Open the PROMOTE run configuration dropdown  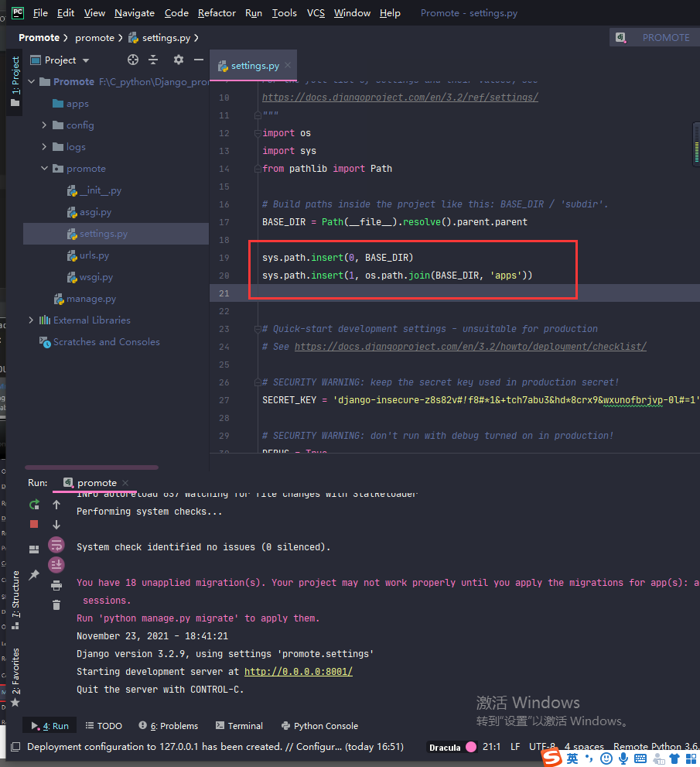pos(654,38)
